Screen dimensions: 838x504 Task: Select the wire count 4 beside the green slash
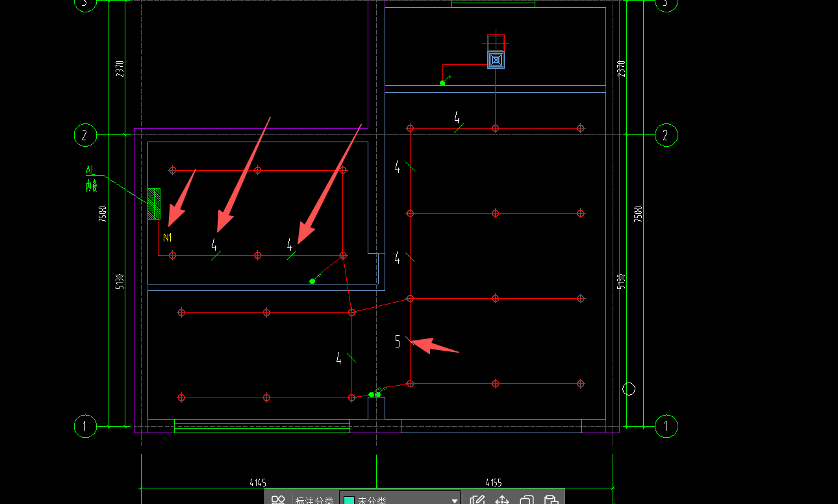point(338,359)
